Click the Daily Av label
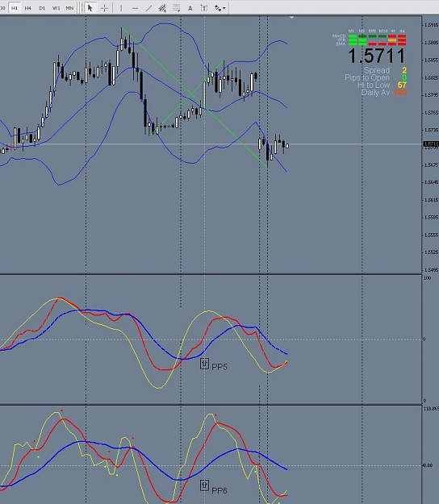 click(375, 92)
